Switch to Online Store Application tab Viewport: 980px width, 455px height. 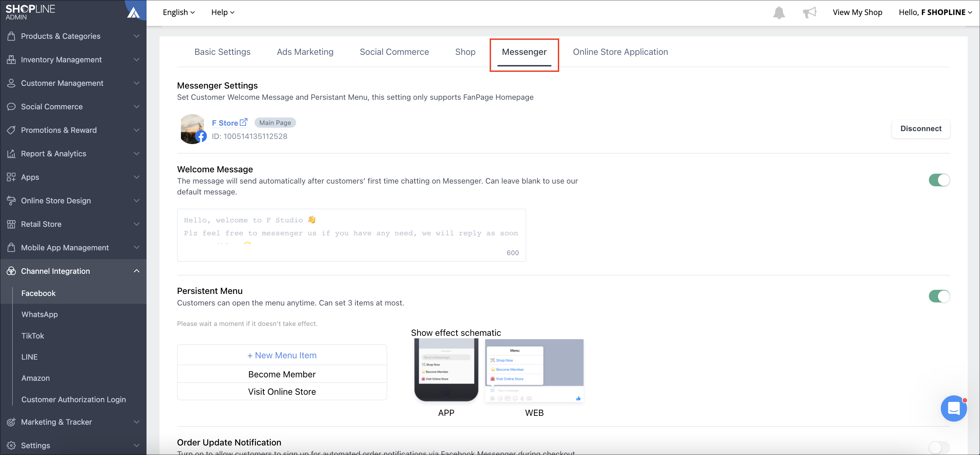tap(620, 52)
